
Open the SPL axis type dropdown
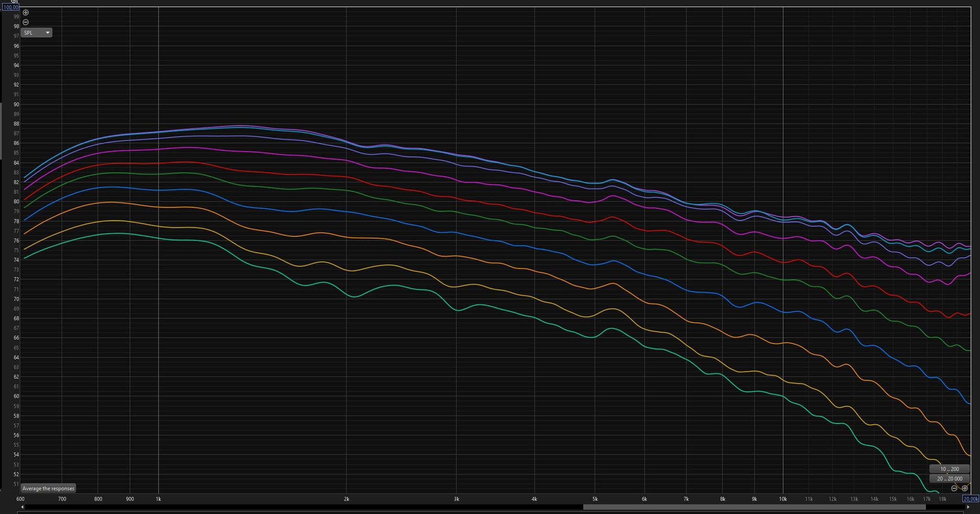click(x=36, y=33)
